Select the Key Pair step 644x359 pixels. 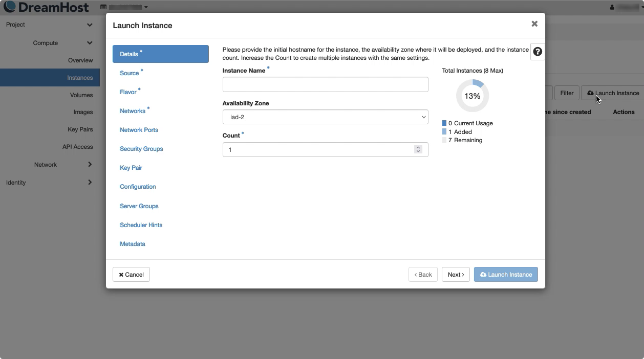pyautogui.click(x=131, y=168)
